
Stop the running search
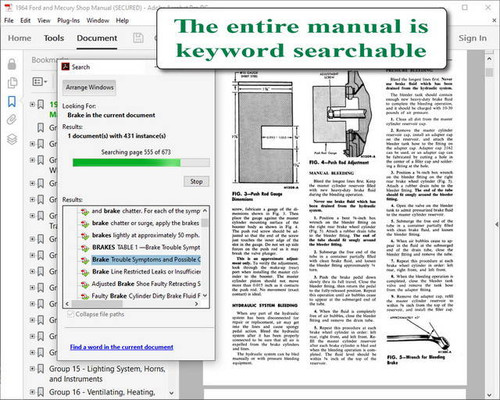[x=196, y=182]
